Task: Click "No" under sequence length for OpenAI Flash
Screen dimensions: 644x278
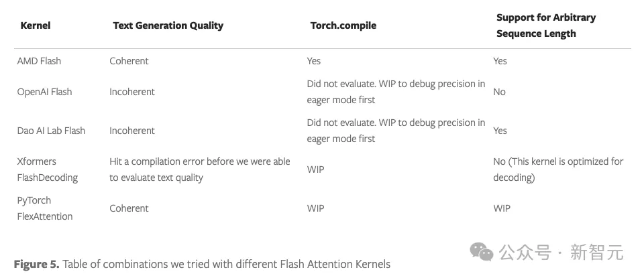Action: (499, 92)
